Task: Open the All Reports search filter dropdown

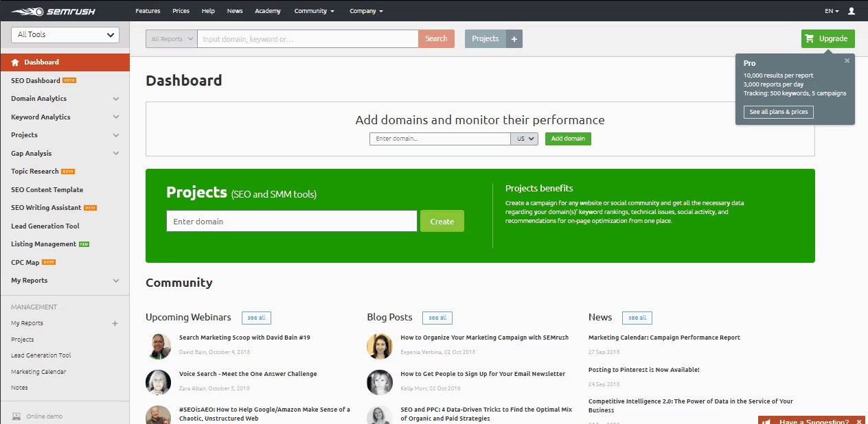Action: 171,39
